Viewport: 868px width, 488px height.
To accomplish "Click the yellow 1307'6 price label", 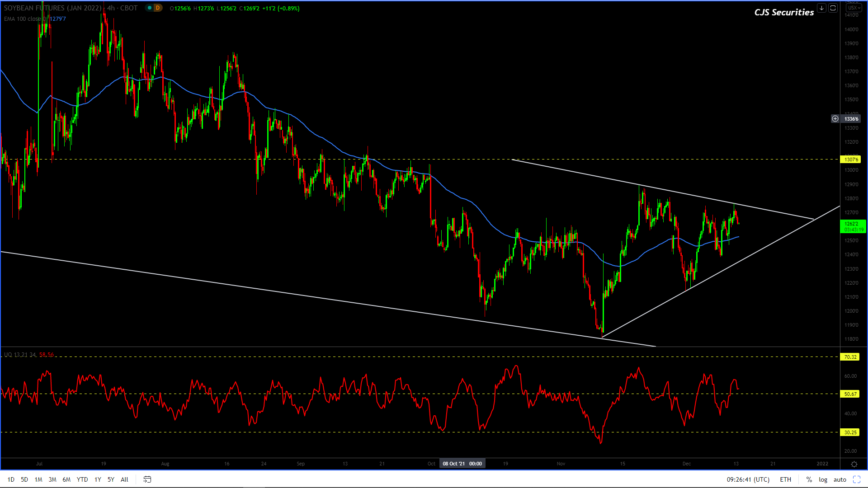I will tap(851, 160).
